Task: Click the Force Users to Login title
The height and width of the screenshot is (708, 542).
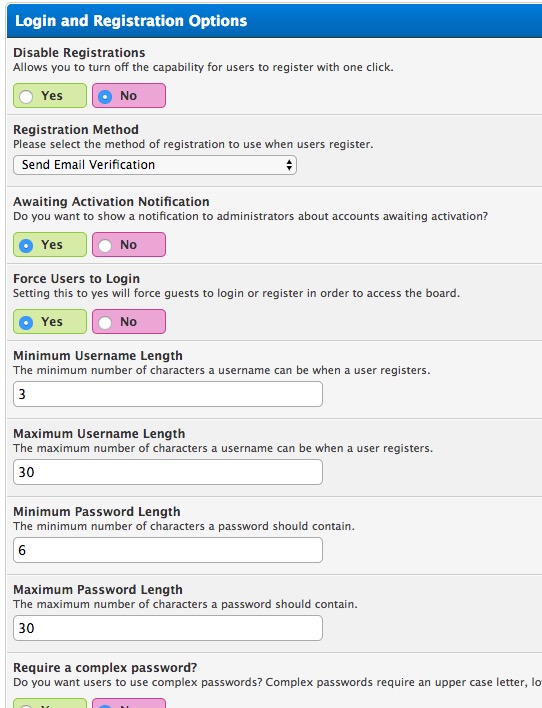Action: [x=76, y=279]
